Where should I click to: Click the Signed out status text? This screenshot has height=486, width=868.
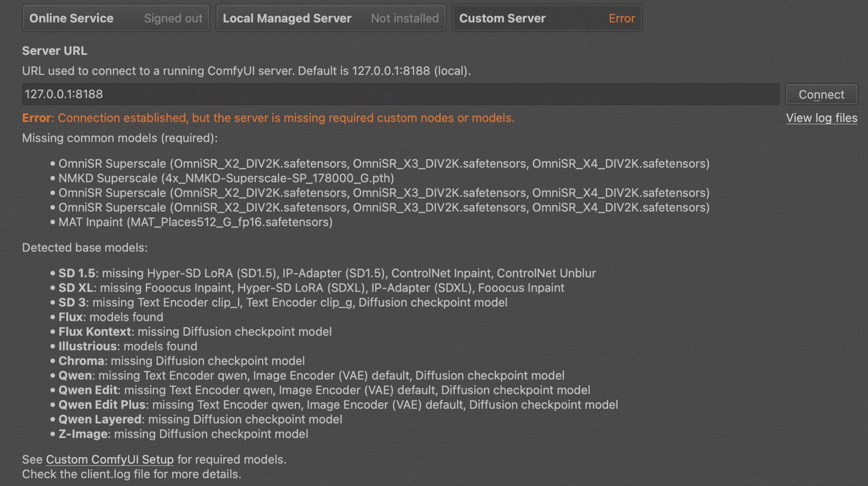pyautogui.click(x=173, y=18)
